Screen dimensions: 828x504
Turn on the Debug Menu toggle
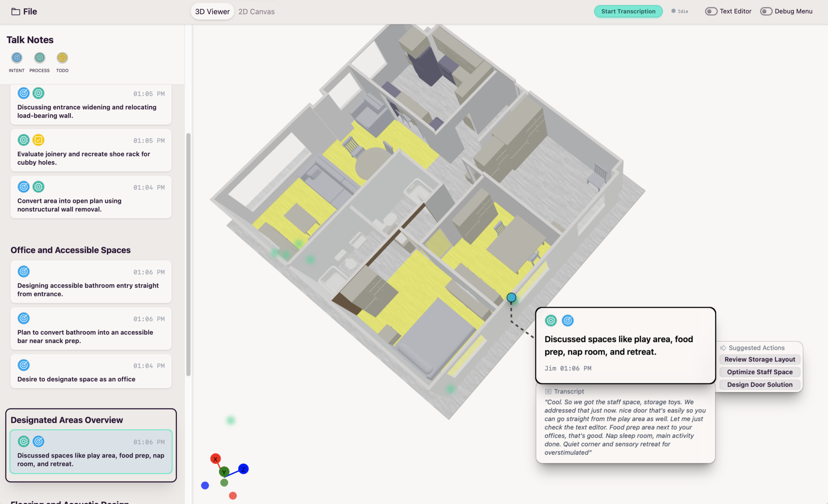766,11
